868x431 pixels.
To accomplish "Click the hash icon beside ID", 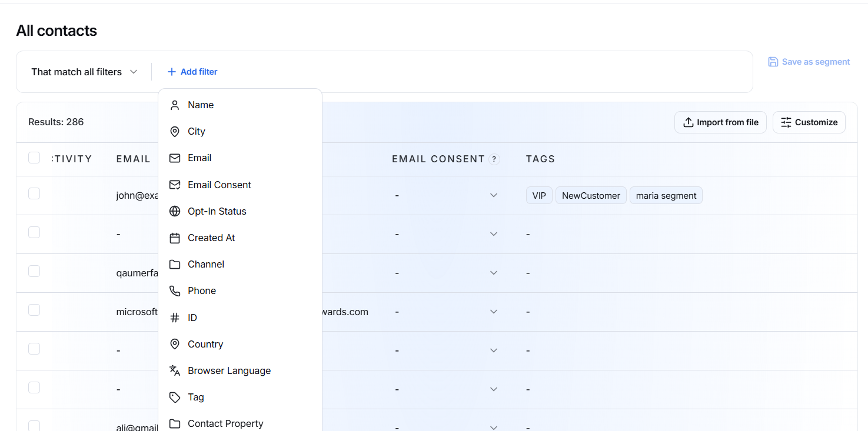I will [175, 318].
